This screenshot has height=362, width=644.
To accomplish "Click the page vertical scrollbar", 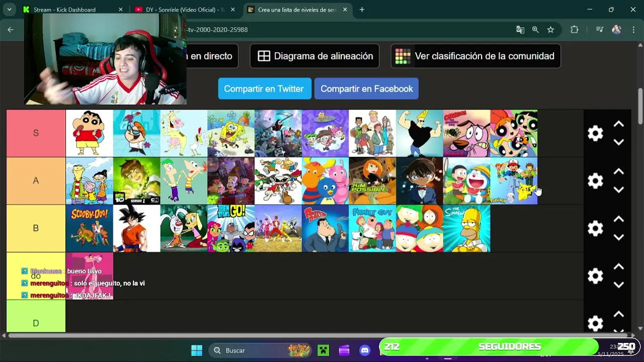I will click(x=640, y=106).
